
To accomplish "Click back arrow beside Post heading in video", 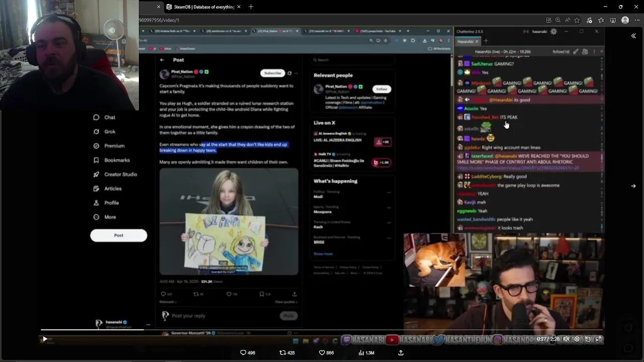I will [162, 60].
